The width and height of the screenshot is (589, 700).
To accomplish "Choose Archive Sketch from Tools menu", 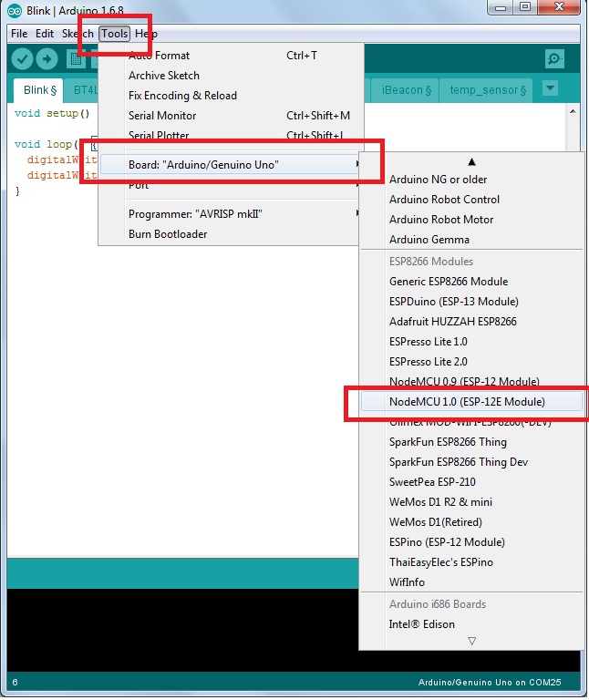I will tap(231, 76).
